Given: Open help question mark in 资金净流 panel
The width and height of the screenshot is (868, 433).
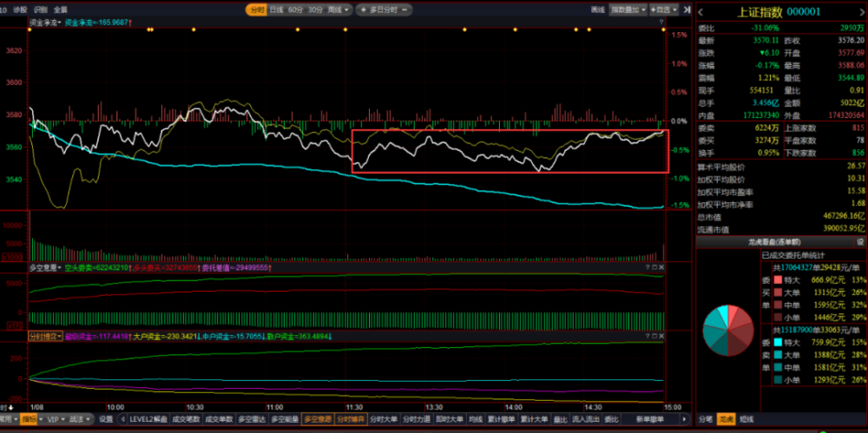Looking at the screenshot, I should point(661,22).
